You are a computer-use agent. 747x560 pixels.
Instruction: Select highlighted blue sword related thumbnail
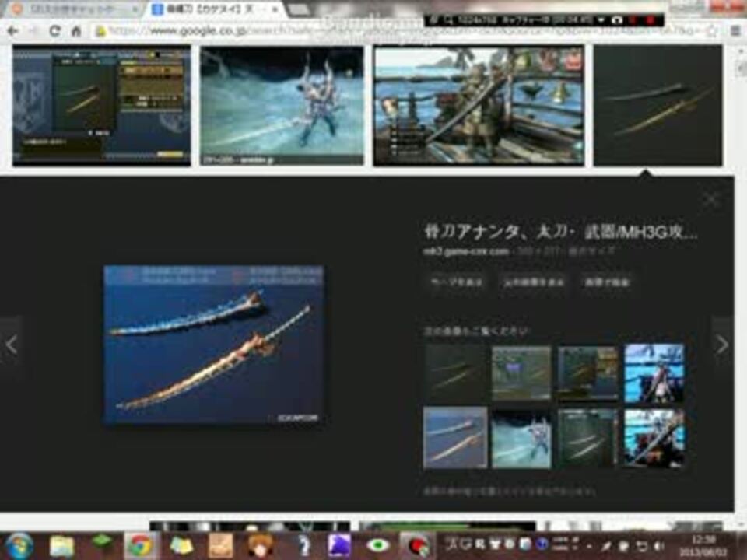click(x=455, y=438)
